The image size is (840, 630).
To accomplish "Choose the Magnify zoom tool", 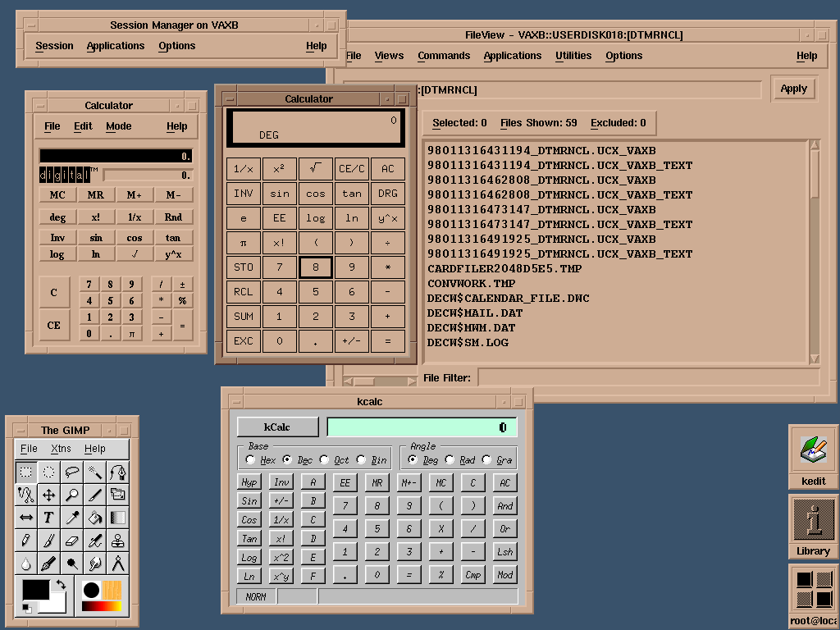I will (x=72, y=495).
